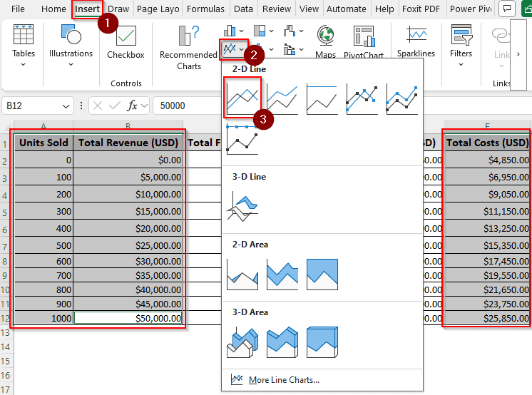Switch to the Data tab
This screenshot has width=532, height=395.
point(244,9)
